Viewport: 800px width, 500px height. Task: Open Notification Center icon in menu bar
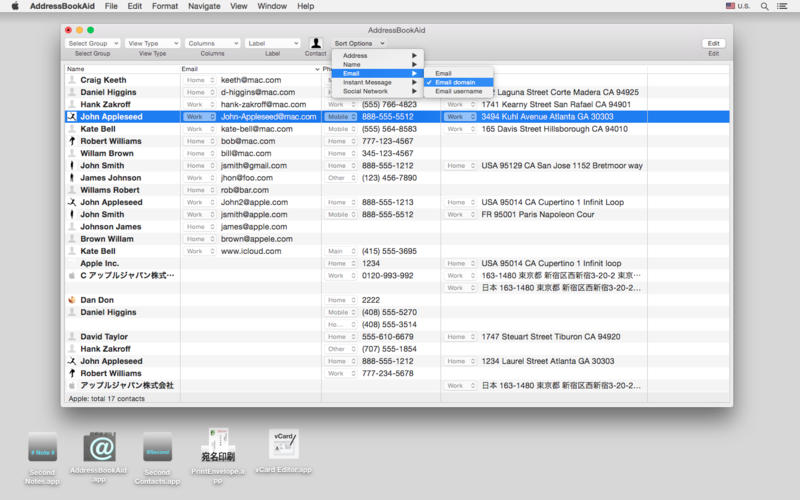tap(784, 6)
